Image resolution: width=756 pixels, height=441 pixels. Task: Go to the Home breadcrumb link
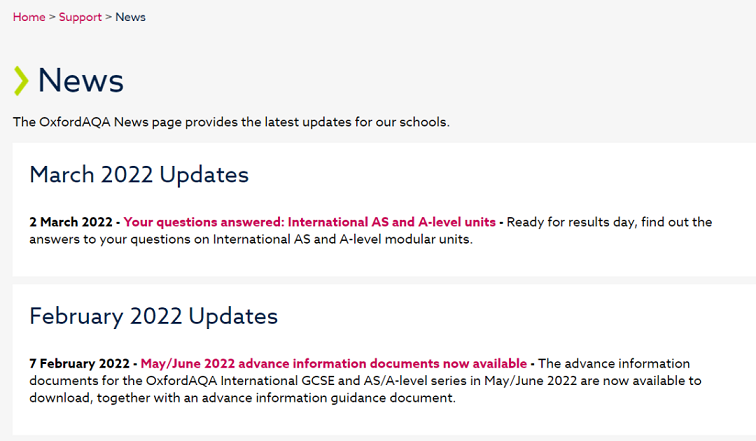coord(29,17)
